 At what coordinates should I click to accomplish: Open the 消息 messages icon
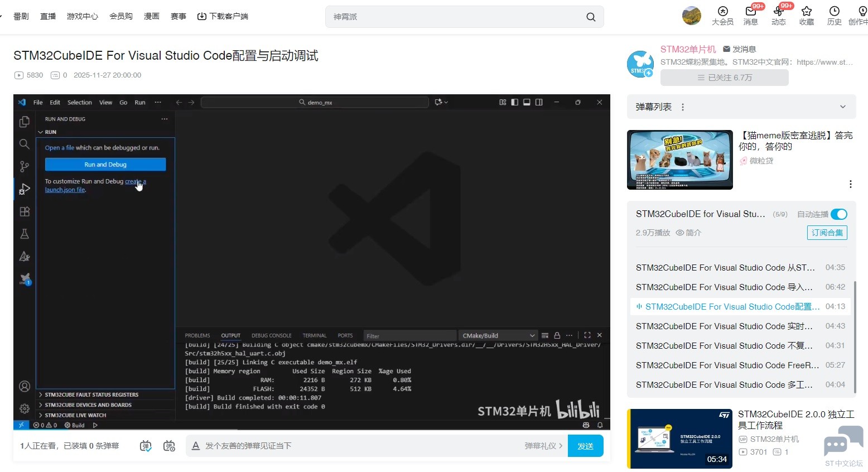[x=751, y=12]
